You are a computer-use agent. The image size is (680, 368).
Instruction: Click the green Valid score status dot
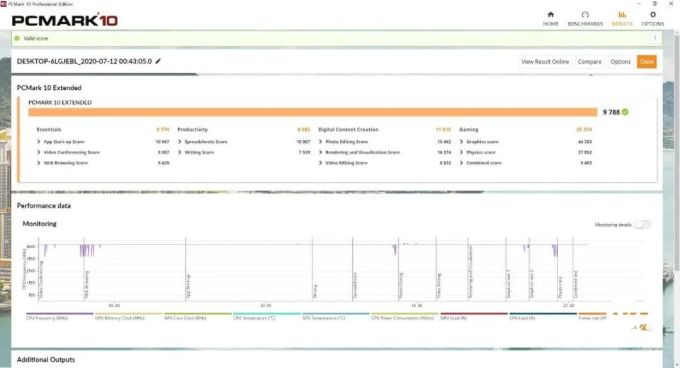[x=17, y=38]
